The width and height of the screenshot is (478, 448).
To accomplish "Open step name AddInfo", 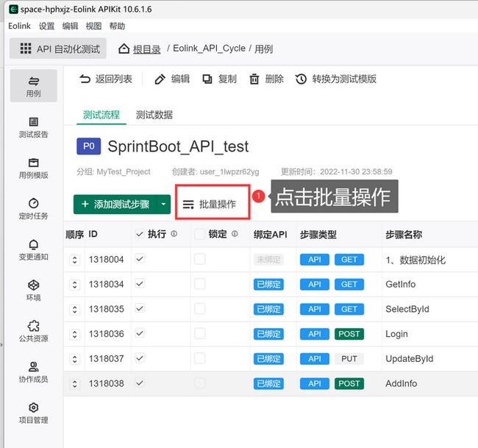I will point(402,383).
